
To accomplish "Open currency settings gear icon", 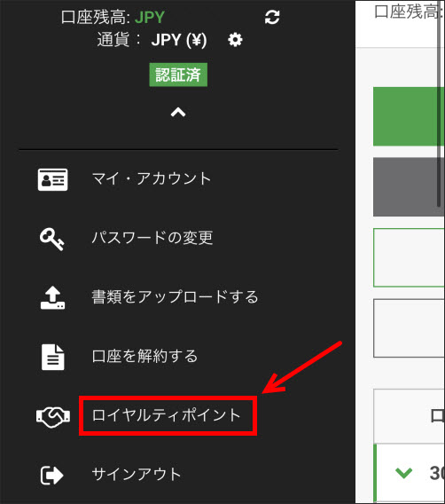I will tap(235, 40).
